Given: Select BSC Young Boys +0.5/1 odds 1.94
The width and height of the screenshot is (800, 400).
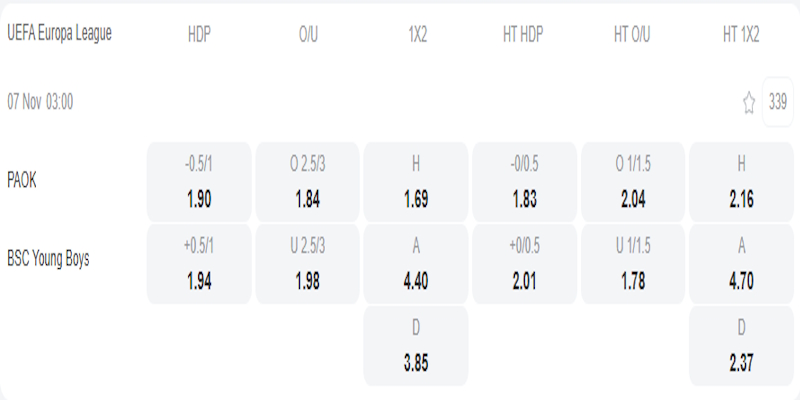Looking at the screenshot, I should 199,264.
